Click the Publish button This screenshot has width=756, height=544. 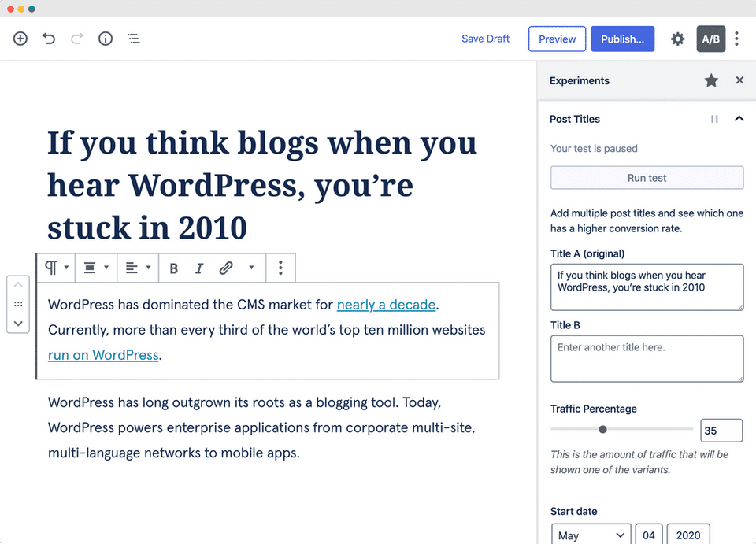[x=622, y=39]
